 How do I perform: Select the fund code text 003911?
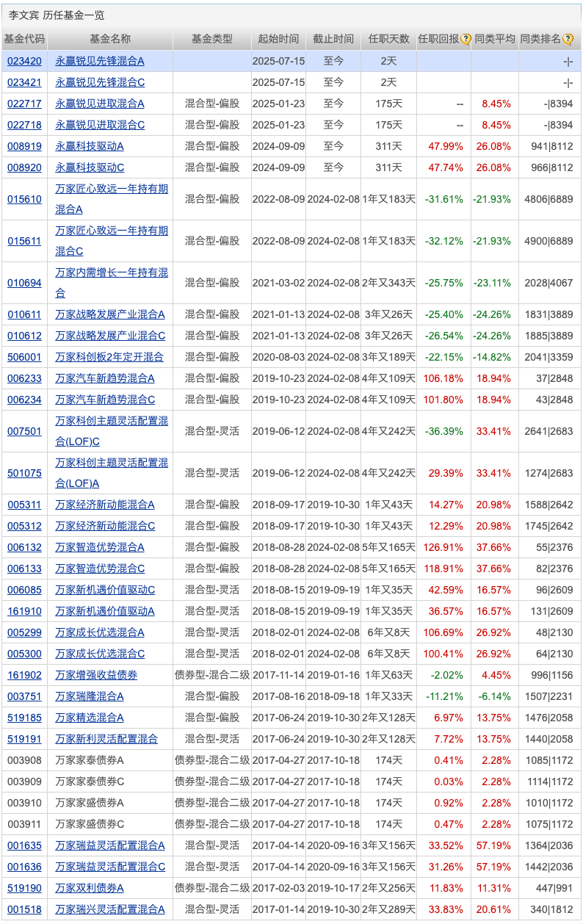tap(24, 824)
